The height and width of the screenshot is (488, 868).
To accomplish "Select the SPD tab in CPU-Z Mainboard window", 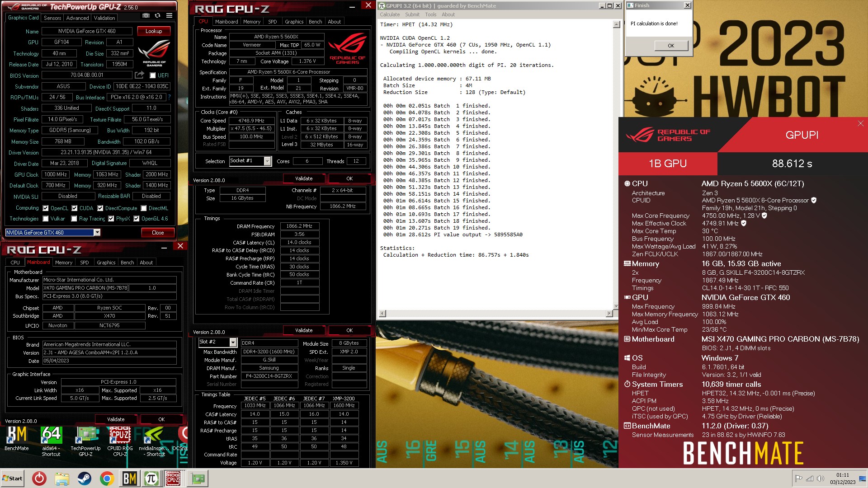I will (84, 263).
